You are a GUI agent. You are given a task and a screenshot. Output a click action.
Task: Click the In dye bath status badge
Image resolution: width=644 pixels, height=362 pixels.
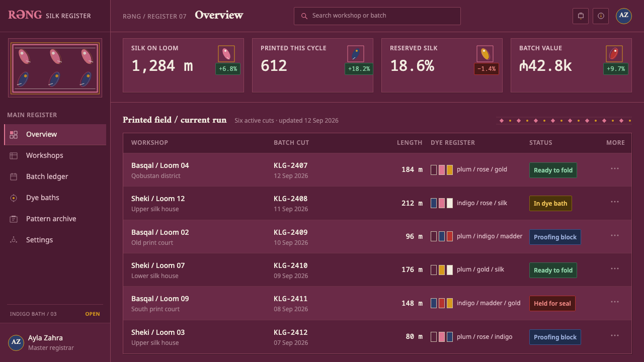point(550,203)
